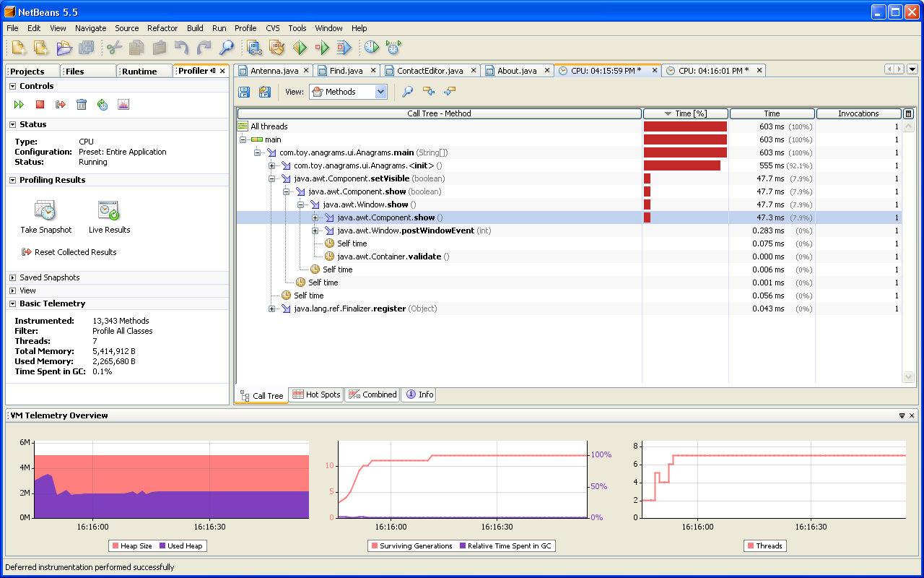Open Live Results view
The width and height of the screenshot is (924, 578).
[x=109, y=210]
